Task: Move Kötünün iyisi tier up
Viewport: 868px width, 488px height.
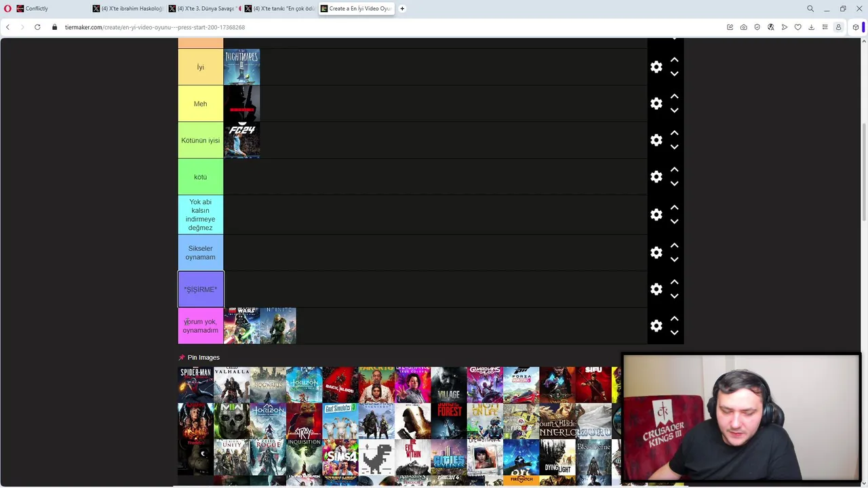Action: (x=674, y=133)
